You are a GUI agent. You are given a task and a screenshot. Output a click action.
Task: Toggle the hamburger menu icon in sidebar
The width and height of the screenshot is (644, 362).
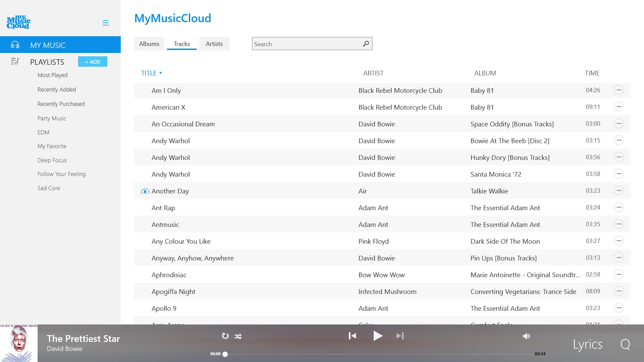(x=105, y=23)
